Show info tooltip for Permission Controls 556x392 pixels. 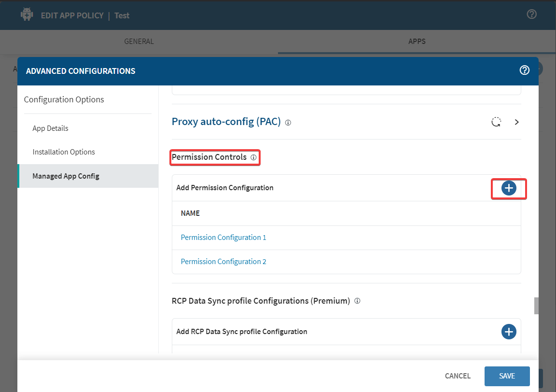(x=253, y=157)
